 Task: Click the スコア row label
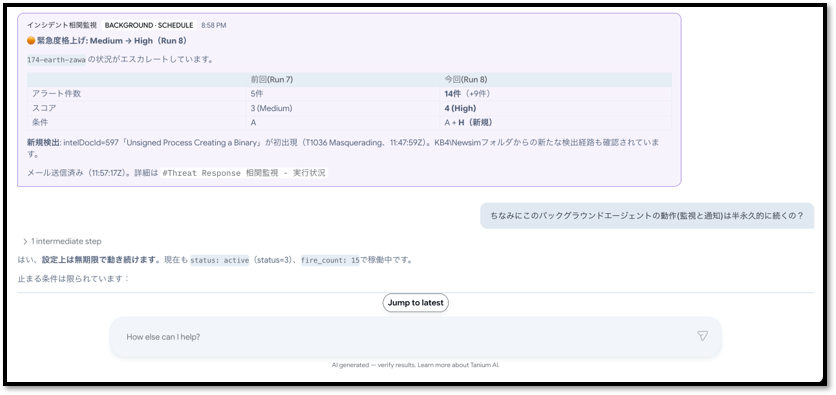(x=43, y=108)
